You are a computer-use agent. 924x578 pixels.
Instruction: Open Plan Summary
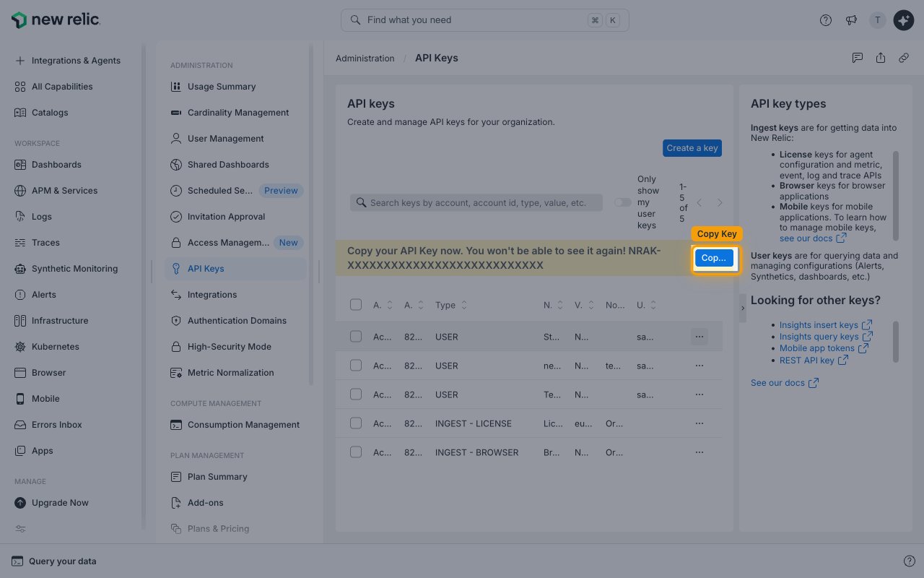(x=235, y=477)
